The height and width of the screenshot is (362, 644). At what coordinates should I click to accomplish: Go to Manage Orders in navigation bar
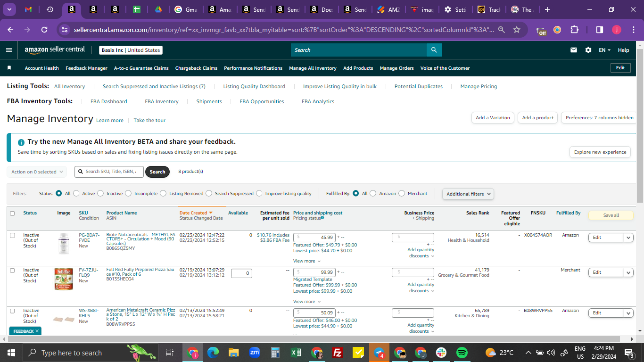click(x=396, y=68)
